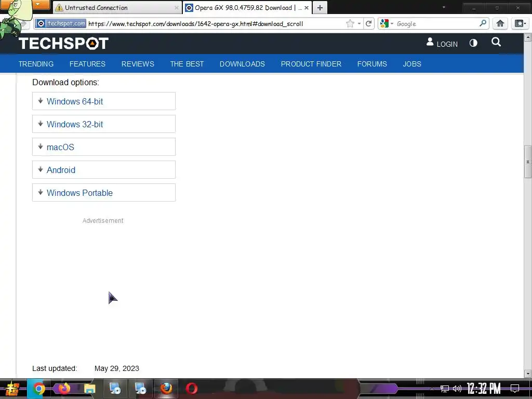This screenshot has width=532, height=399.
Task: Click the scrollbar down arrow
Action: (528, 374)
